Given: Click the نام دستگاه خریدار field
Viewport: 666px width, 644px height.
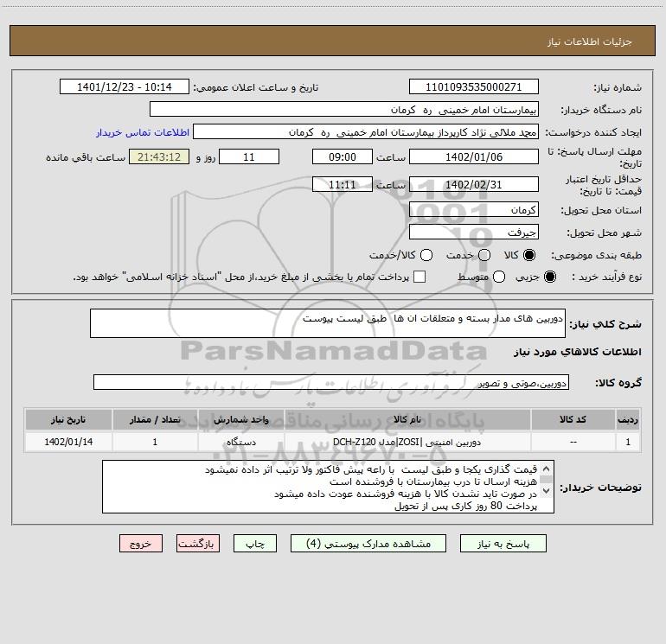Looking at the screenshot, I should [344, 109].
